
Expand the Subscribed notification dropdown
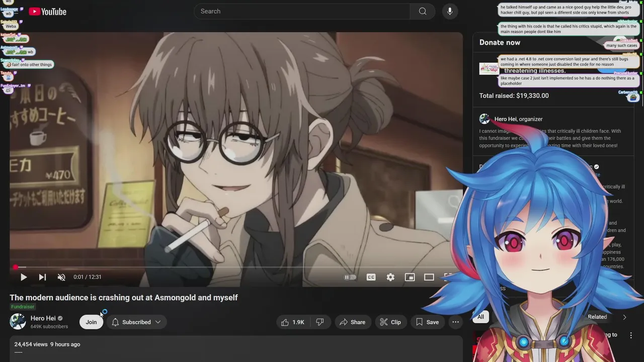pyautogui.click(x=136, y=322)
